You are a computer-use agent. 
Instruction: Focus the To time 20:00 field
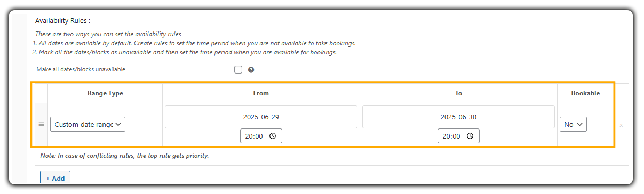tap(458, 136)
